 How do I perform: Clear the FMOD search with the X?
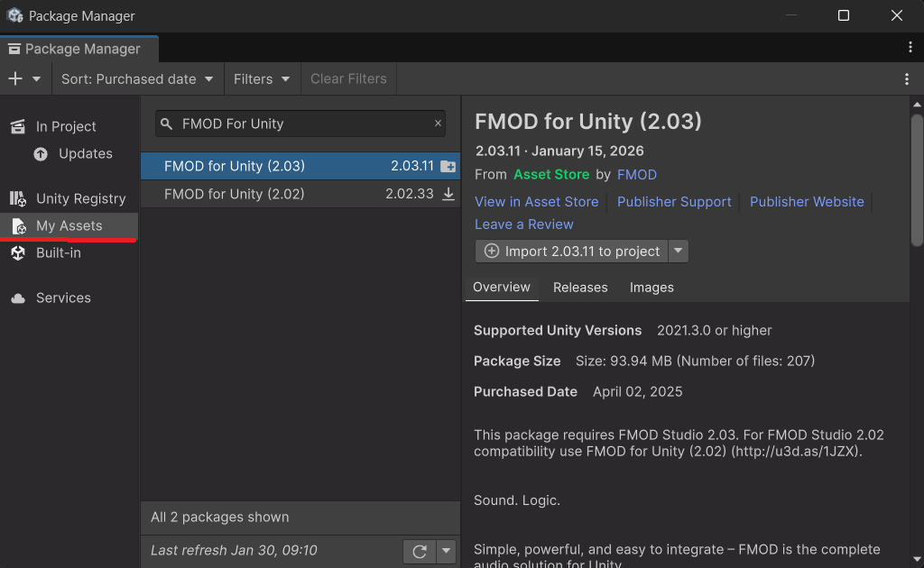coord(438,123)
